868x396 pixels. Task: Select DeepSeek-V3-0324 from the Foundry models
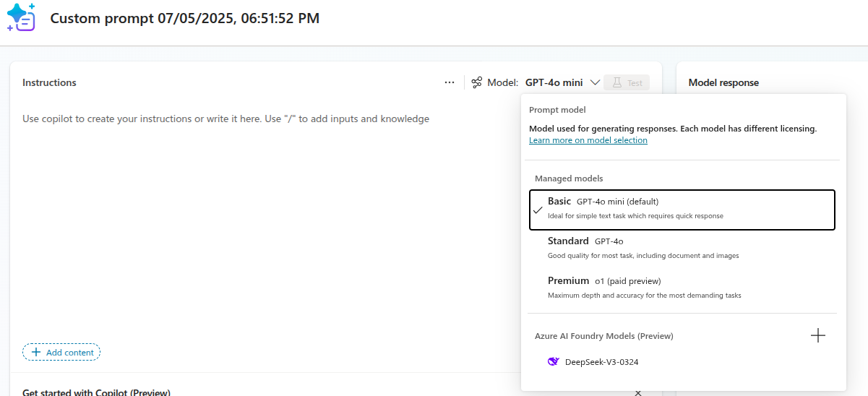tap(601, 362)
